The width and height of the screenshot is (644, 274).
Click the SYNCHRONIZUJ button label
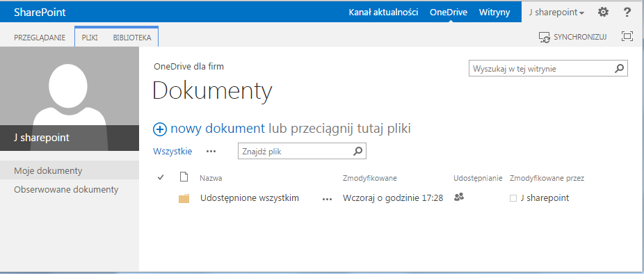(x=580, y=37)
